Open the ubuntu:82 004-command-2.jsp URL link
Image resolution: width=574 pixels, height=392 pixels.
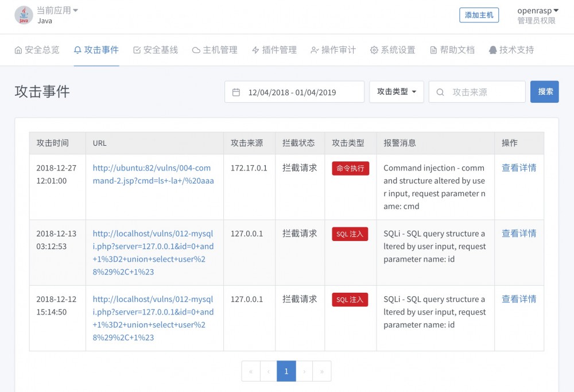coord(153,174)
